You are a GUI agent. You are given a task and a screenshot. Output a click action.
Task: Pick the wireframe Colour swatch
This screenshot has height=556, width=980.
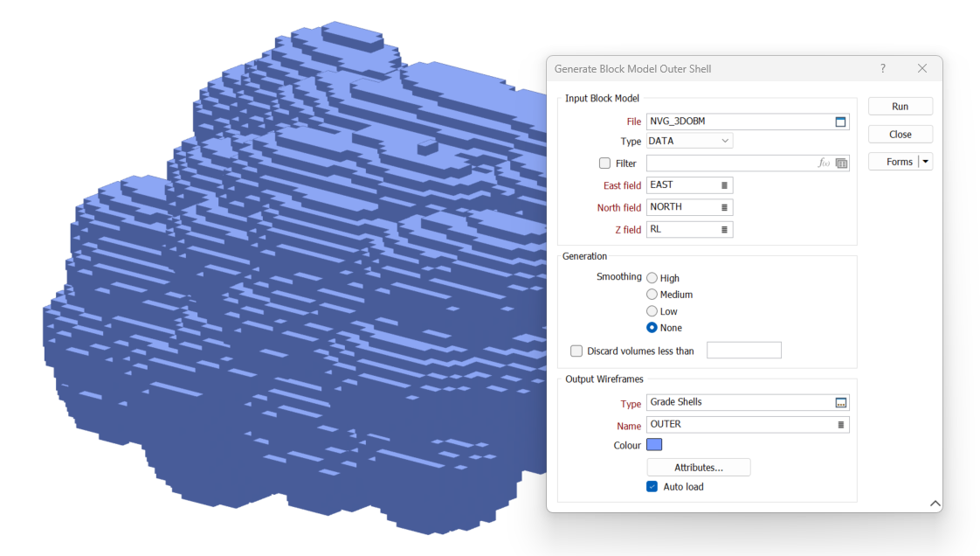coord(654,445)
